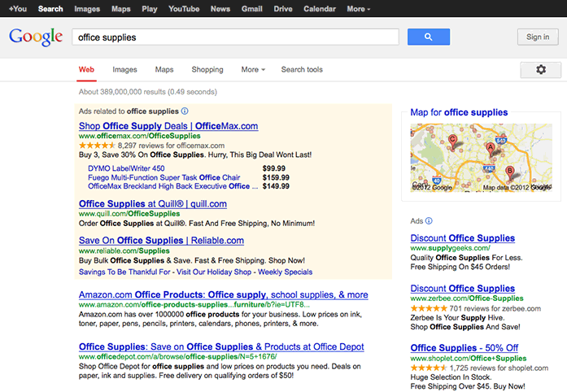567x392 pixels.
Task: Select map marker A
Action: (x=491, y=149)
